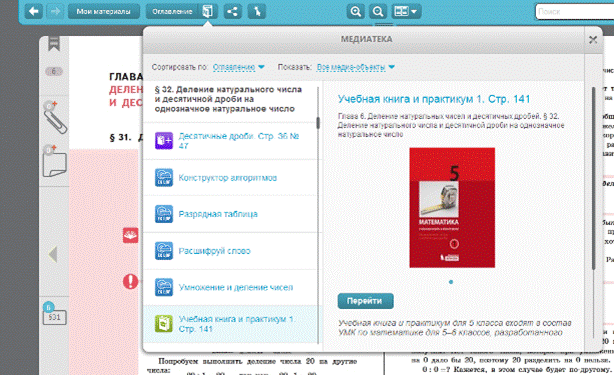This screenshot has height=375, width=614.
Task: Click the red Математика 5 book cover
Action: tap(452, 207)
